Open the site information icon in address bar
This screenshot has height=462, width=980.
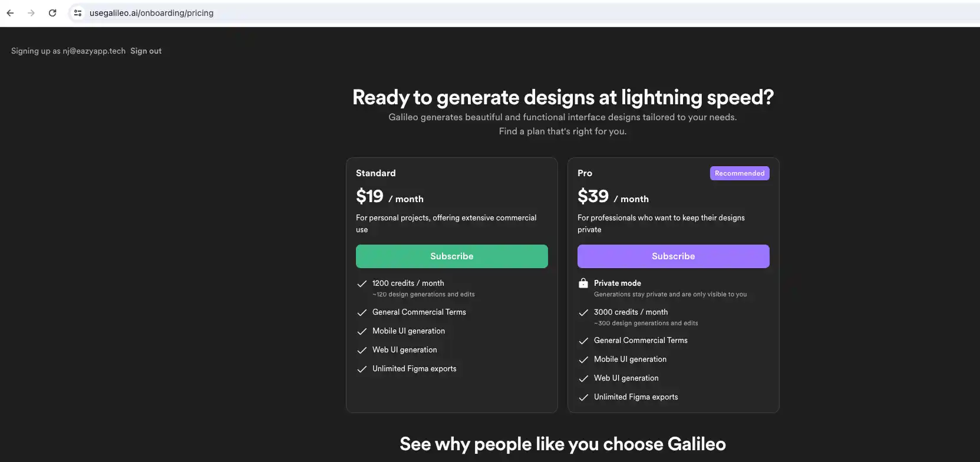78,13
